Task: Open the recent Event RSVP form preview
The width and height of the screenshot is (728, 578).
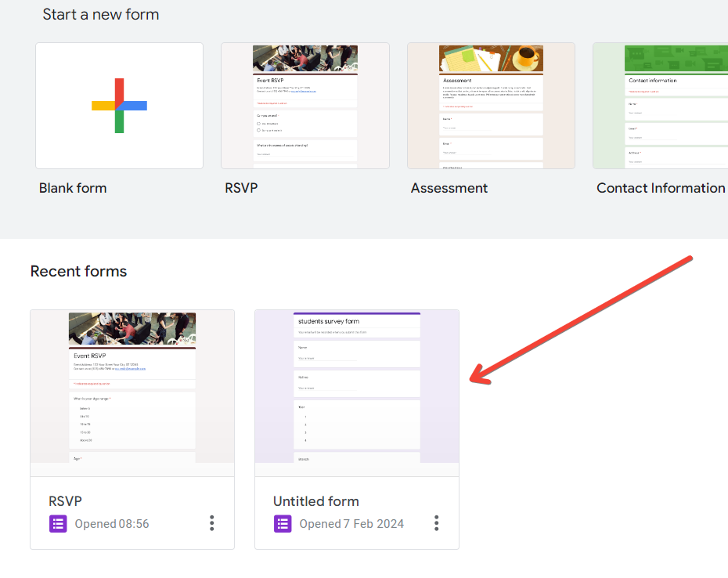Action: point(132,392)
